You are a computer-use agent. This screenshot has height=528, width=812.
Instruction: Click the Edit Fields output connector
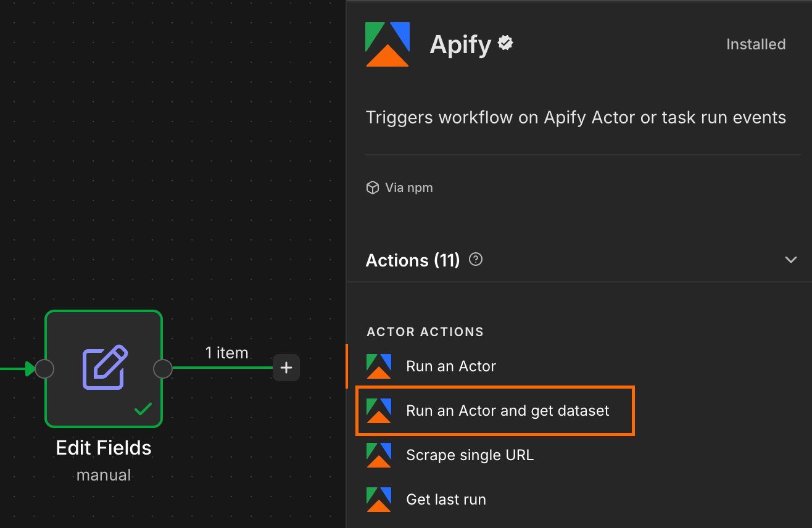(162, 369)
